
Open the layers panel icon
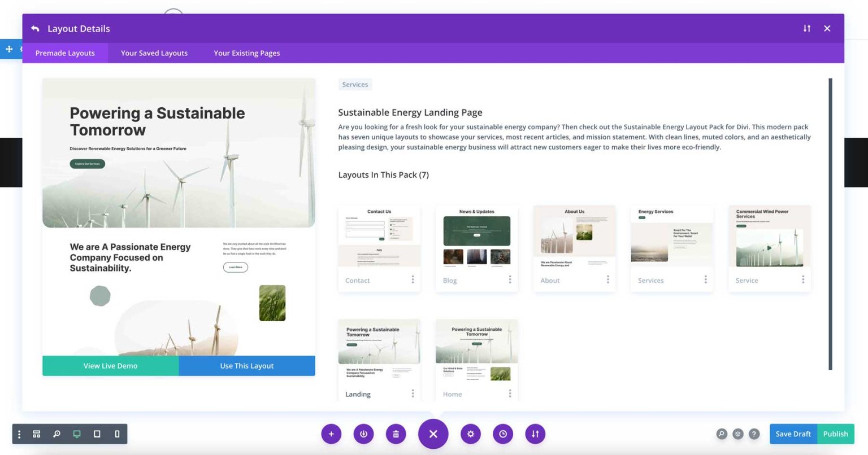(738, 434)
